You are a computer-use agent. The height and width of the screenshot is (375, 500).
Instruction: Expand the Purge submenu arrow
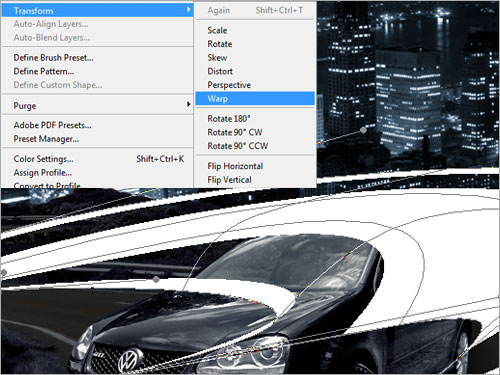(x=189, y=104)
